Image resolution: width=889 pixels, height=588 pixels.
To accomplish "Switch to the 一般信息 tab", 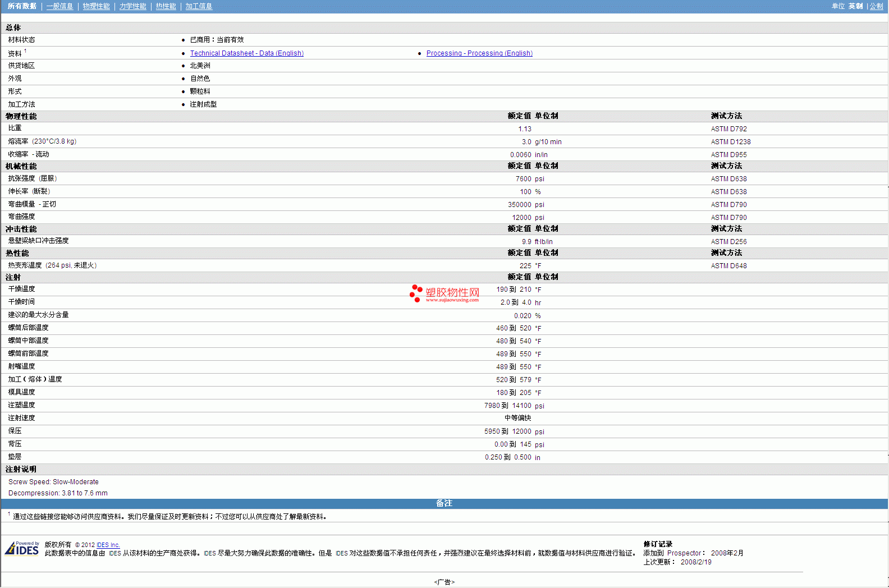I will pyautogui.click(x=59, y=6).
